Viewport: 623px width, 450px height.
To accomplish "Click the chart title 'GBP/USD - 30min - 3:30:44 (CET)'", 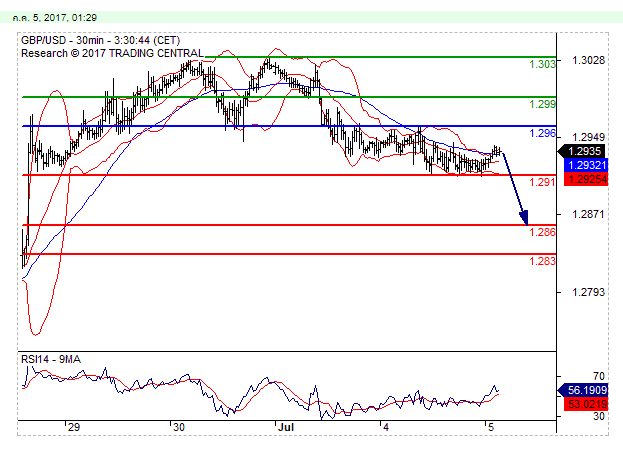I will (x=101, y=40).
